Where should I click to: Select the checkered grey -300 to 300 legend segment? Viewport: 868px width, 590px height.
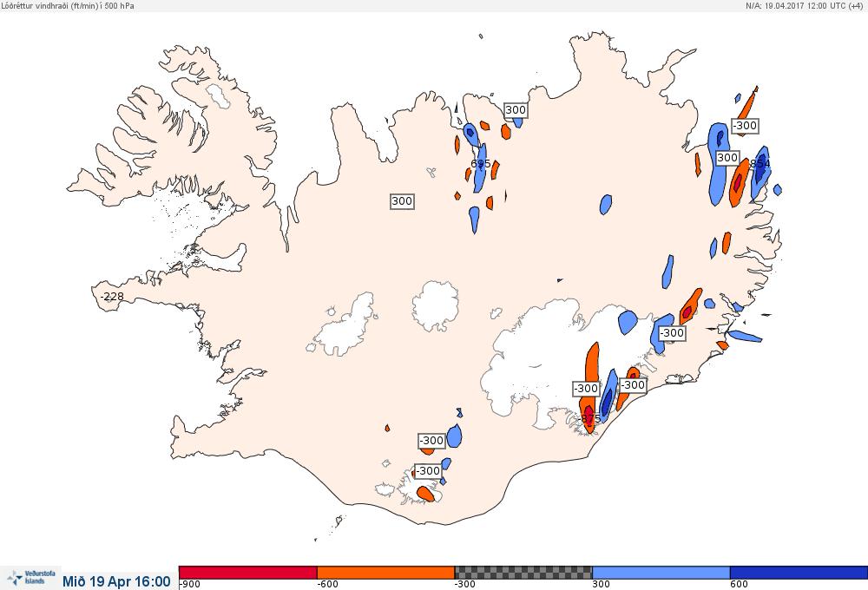[x=523, y=573]
